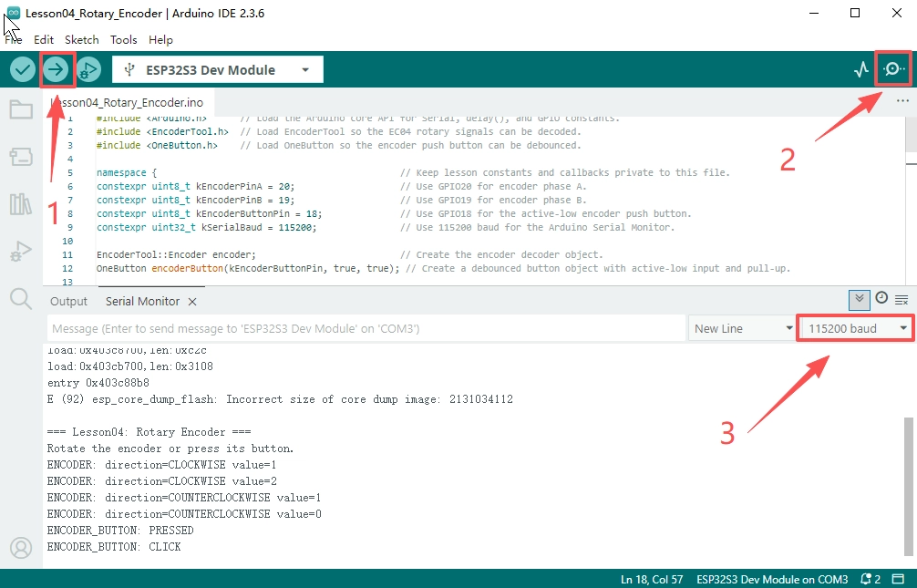Click the kEncoderPinB = 19 code line

point(196,200)
